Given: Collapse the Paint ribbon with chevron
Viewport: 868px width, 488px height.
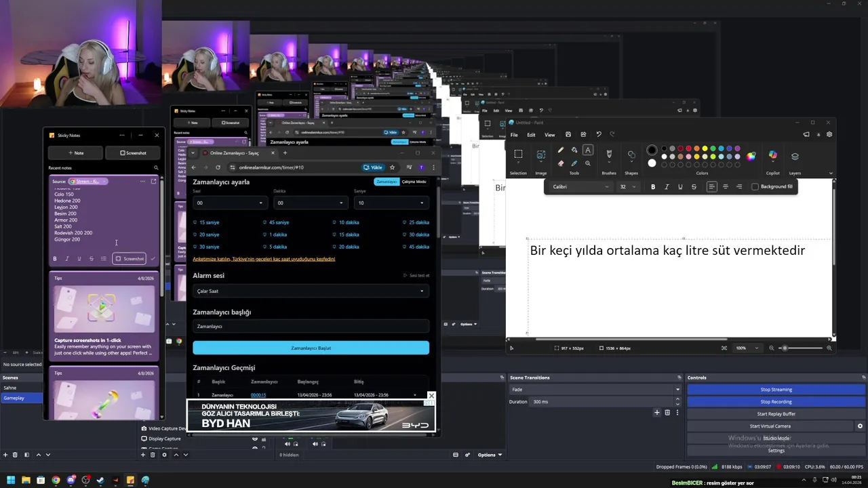Looking at the screenshot, I should click(x=831, y=174).
